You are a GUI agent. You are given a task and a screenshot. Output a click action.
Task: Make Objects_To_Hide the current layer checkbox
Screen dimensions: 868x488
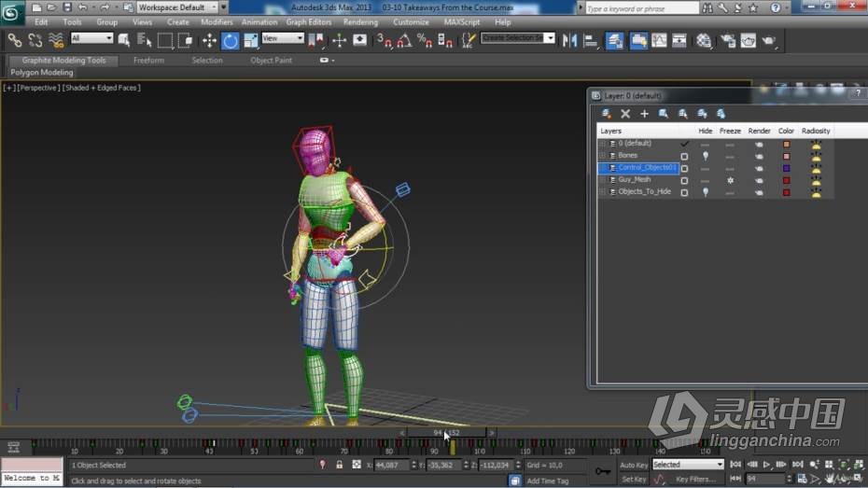click(684, 192)
